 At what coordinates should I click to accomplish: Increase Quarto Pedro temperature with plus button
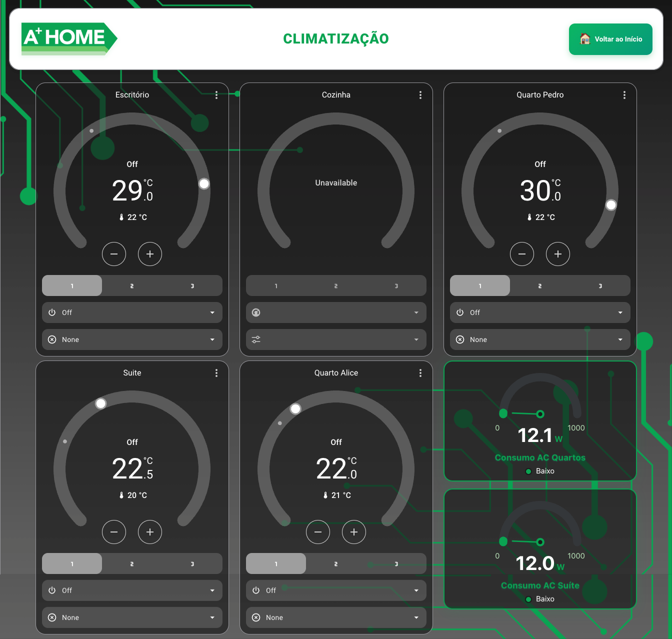[558, 254]
